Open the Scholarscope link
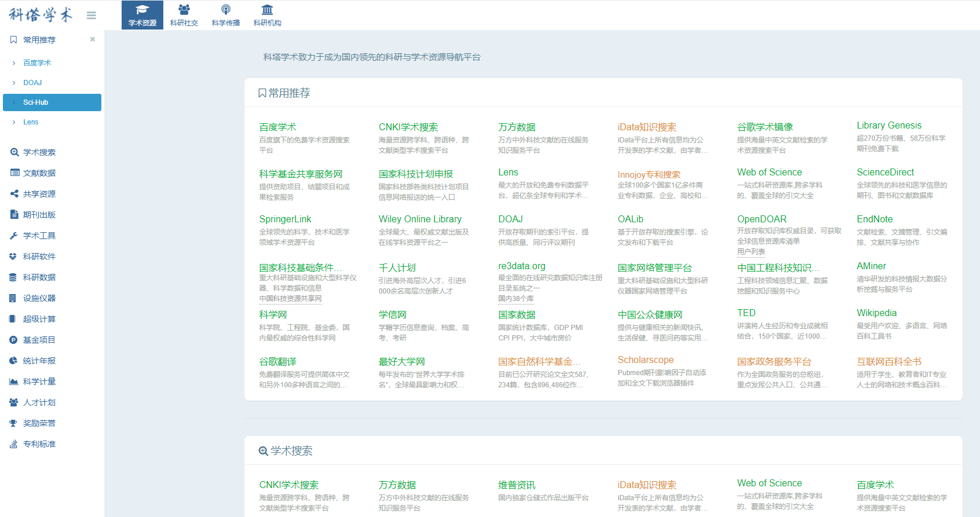Screen dimensions: 980x517 645,360
